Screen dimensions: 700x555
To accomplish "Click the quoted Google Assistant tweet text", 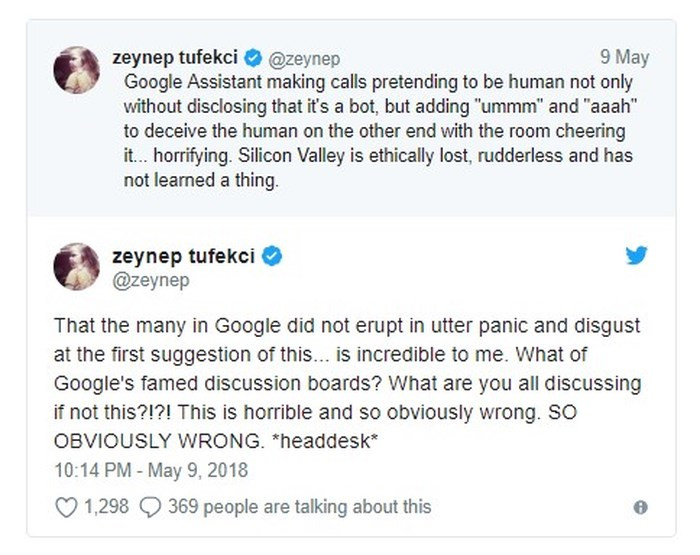I will pos(380,130).
